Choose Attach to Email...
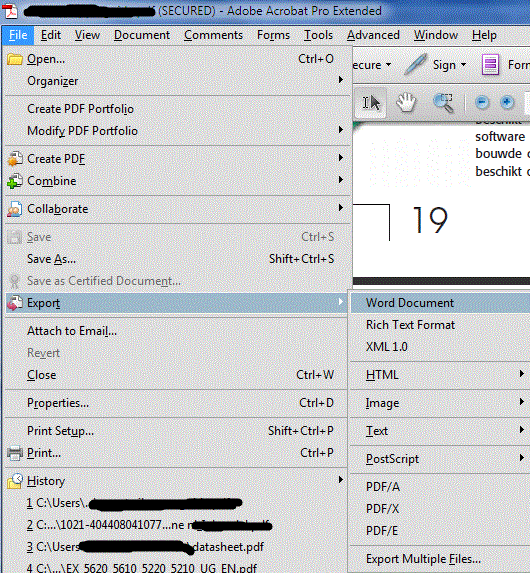 pyautogui.click(x=176, y=331)
